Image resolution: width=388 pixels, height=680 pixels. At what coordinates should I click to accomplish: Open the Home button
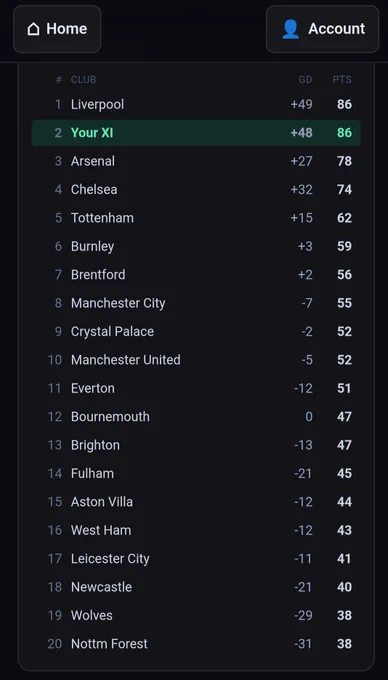coord(57,29)
